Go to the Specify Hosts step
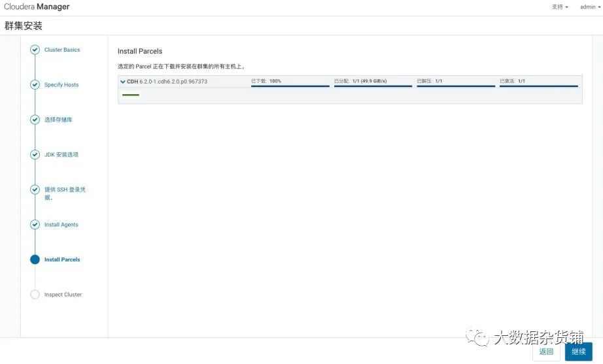 coord(61,84)
